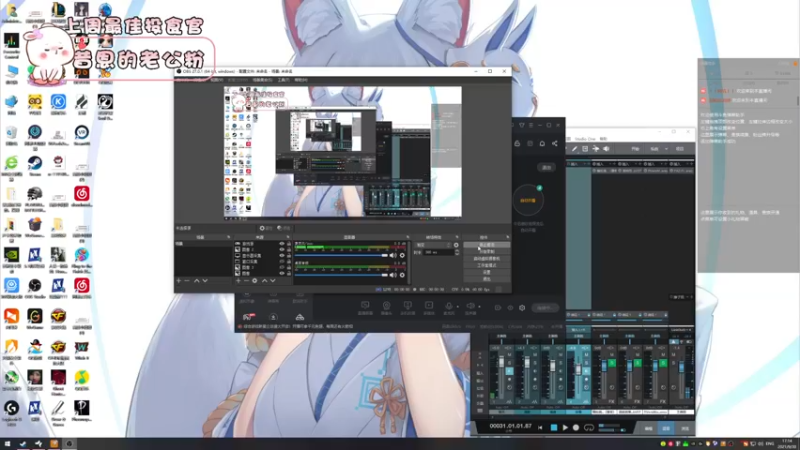Click Exit button in OBS controls
The height and width of the screenshot is (450, 800).
486,279
